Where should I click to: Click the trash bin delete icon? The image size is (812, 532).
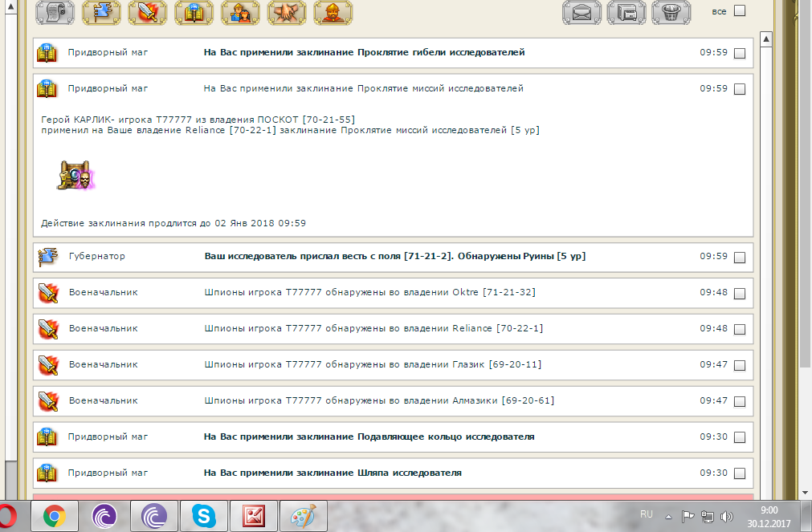coord(671,12)
